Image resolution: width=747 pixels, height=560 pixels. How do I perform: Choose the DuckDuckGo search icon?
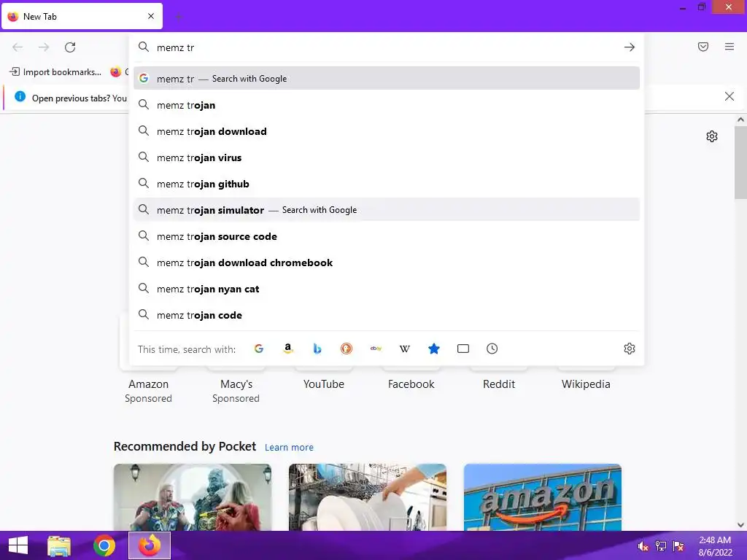[x=347, y=349]
